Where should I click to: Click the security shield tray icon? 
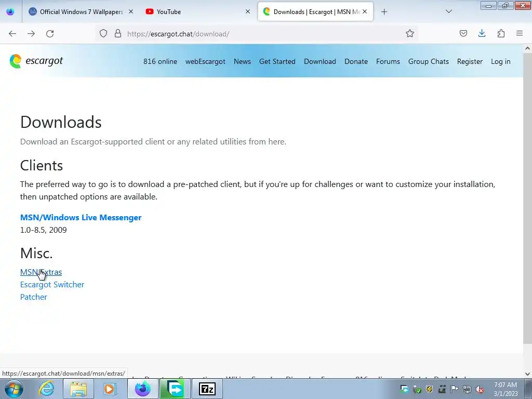pyautogui.click(x=430, y=389)
